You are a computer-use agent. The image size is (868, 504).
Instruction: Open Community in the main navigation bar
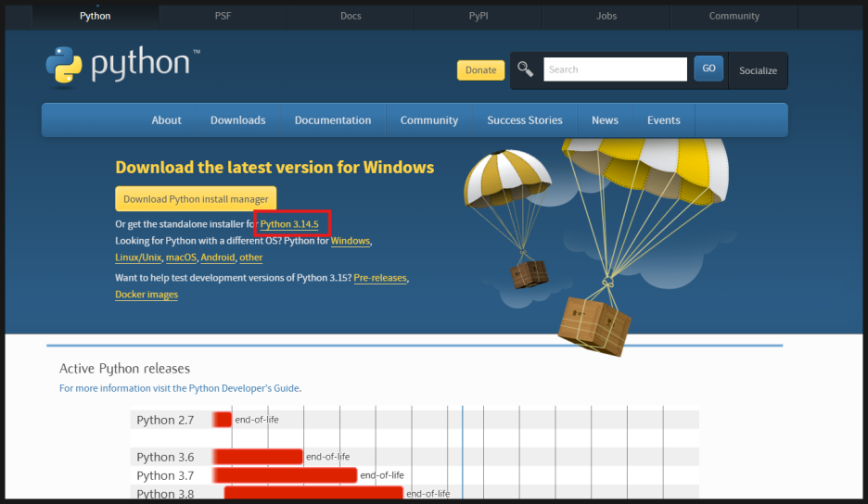[429, 120]
